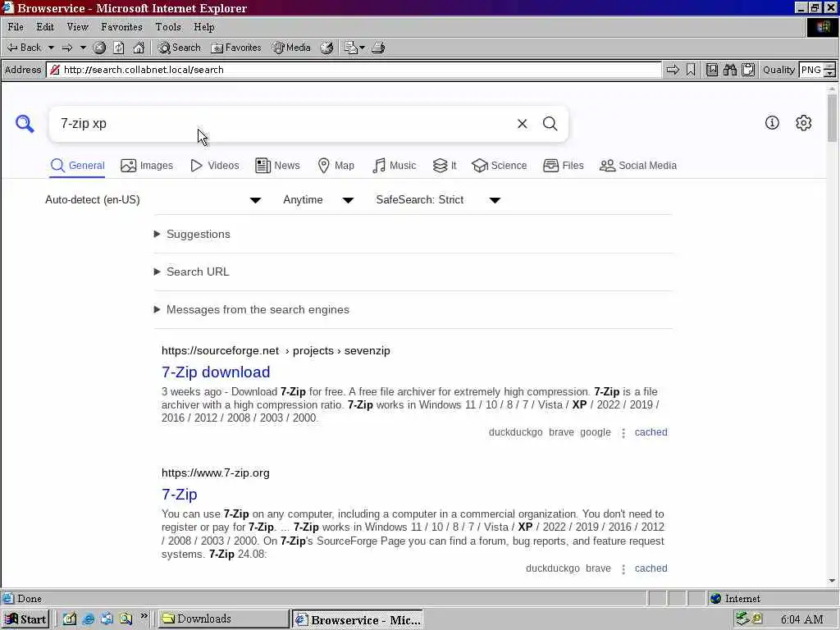Click the Refresh page toolbar icon
This screenshot has width=840, height=630.
point(118,48)
